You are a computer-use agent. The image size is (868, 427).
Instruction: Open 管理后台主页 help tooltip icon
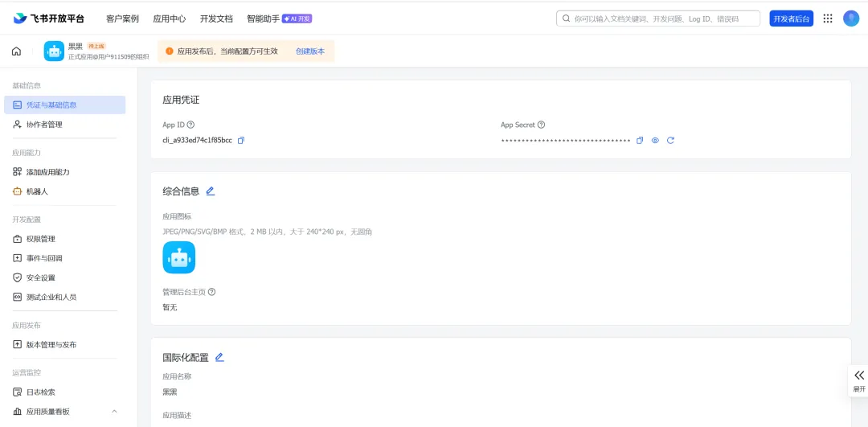click(211, 292)
